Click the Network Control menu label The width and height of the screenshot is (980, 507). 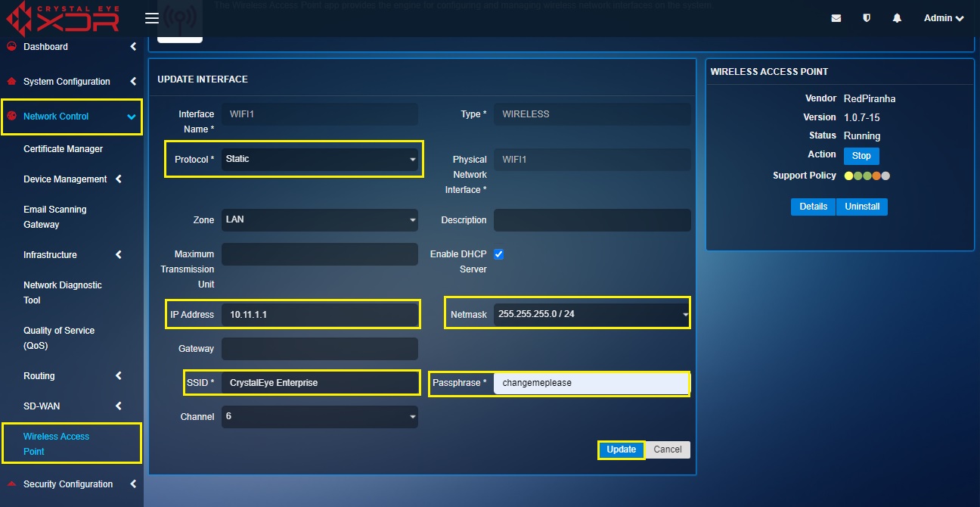click(56, 117)
